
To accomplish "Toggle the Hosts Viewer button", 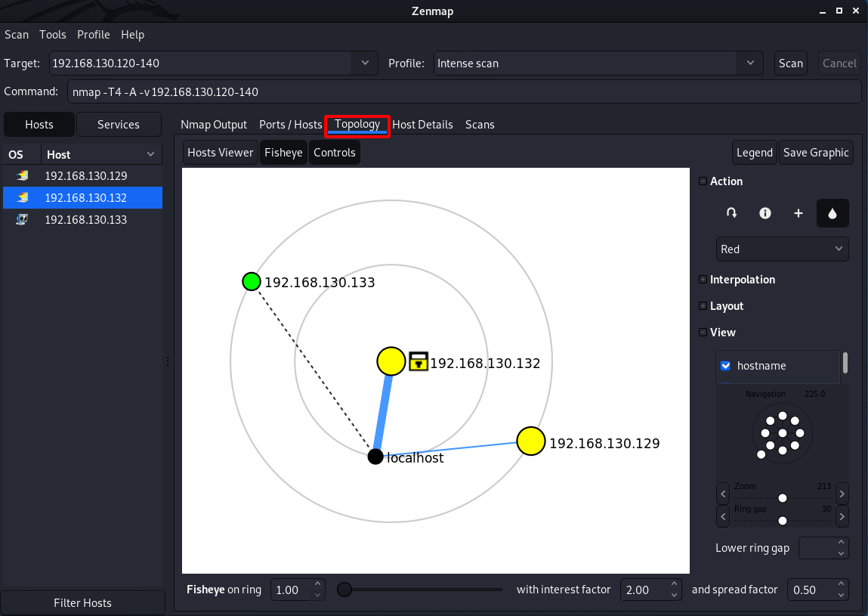I will (x=221, y=153).
